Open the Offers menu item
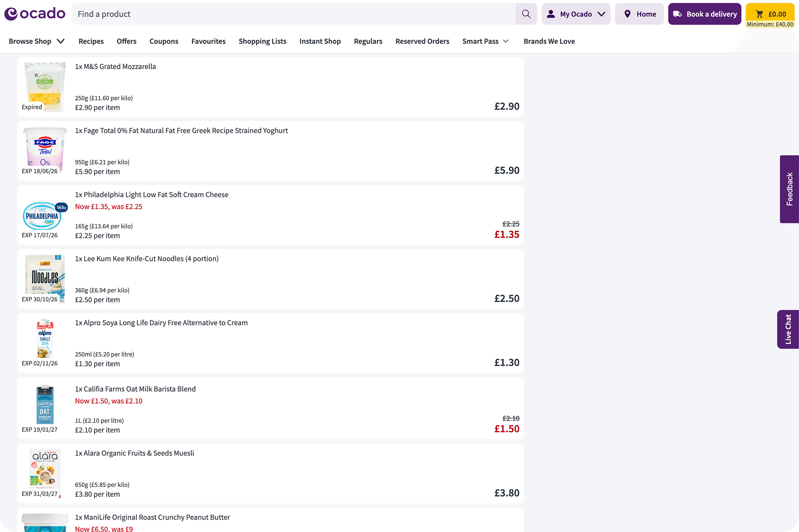 point(126,41)
